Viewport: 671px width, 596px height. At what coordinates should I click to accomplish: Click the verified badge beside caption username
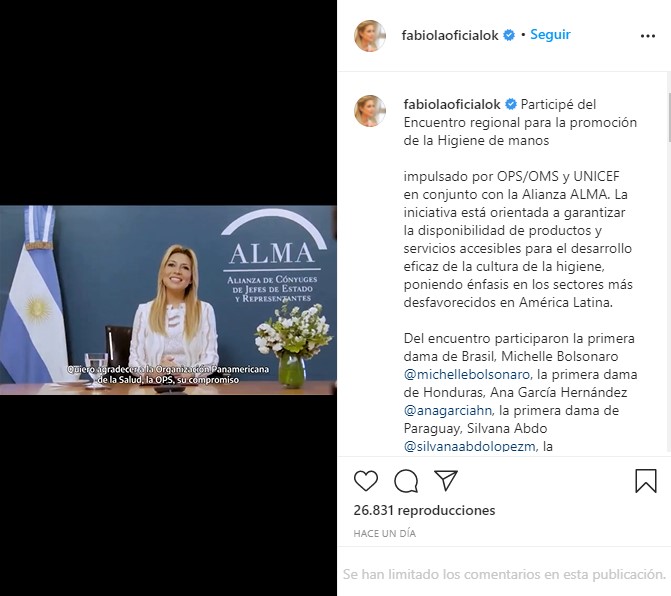511,104
